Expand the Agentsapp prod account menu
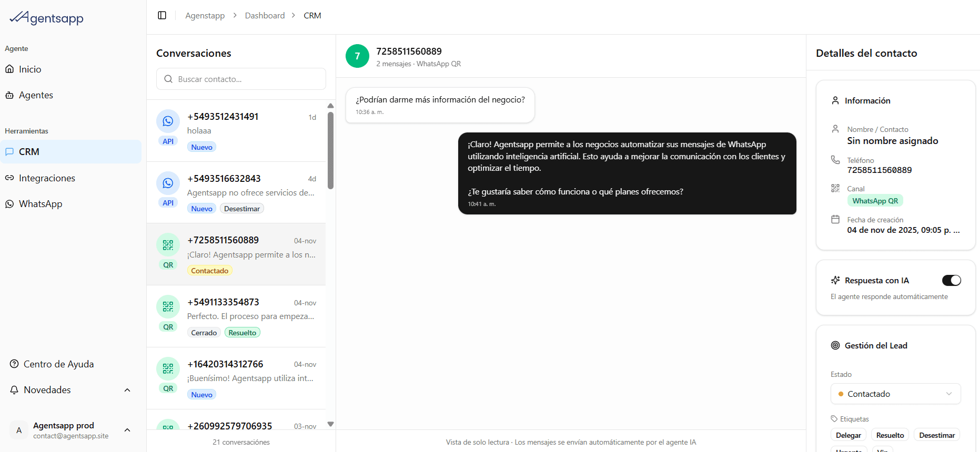Image resolution: width=980 pixels, height=452 pixels. tap(127, 430)
